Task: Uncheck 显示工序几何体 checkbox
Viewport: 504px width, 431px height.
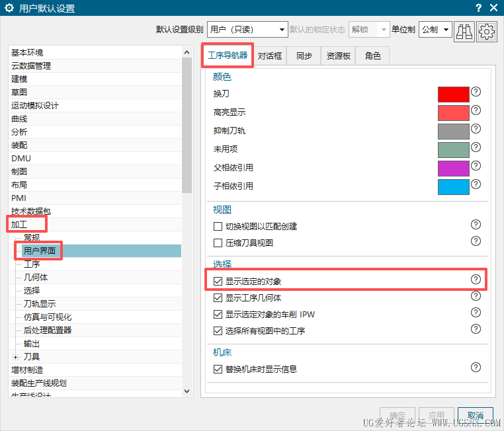Action: 218,297
